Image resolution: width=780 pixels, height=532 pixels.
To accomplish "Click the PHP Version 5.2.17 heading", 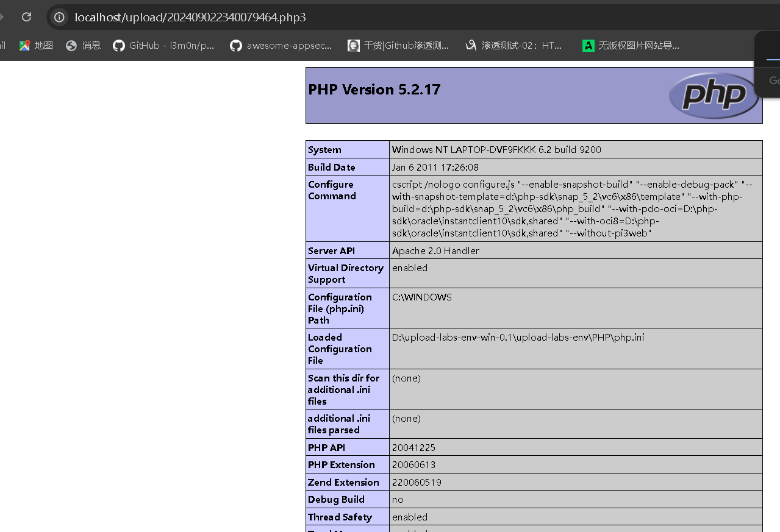I will click(374, 90).
